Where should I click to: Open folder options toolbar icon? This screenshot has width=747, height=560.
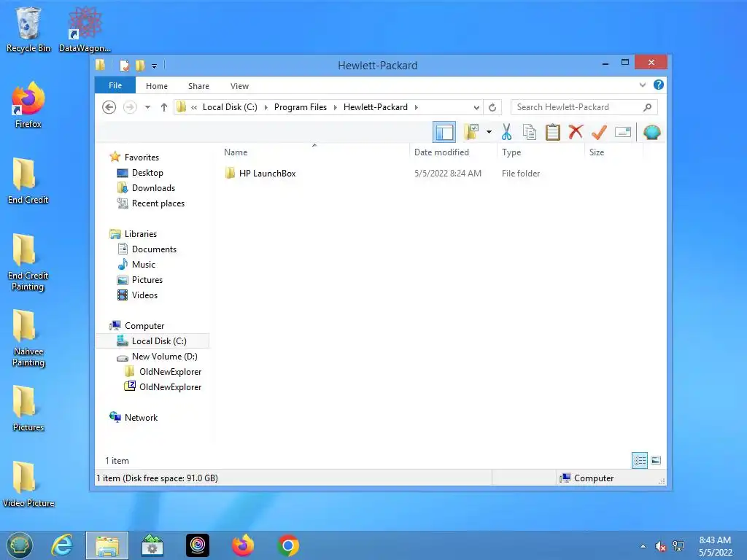(x=471, y=132)
